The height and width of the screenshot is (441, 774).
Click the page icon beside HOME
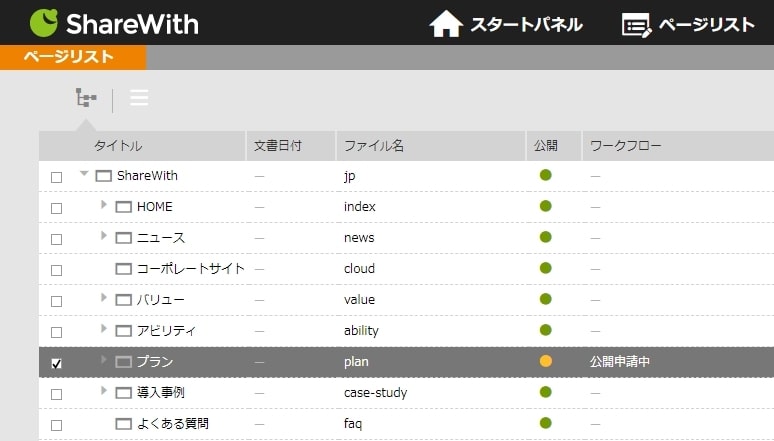pyautogui.click(x=124, y=207)
